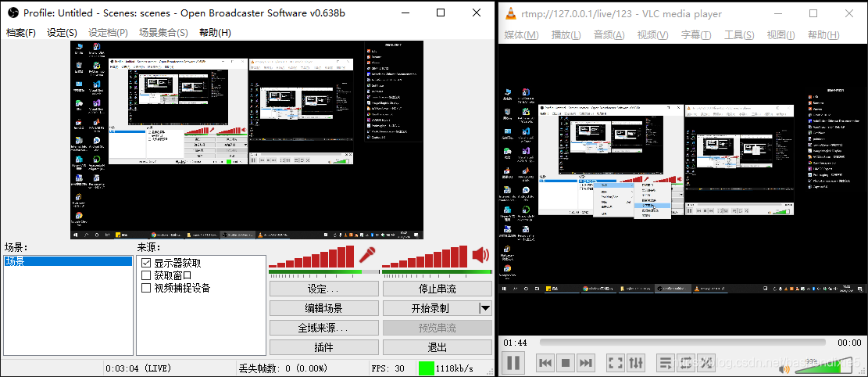Open the VLC 工具(S) menu
Image resolution: width=868 pixels, height=377 pixels.
coord(739,35)
